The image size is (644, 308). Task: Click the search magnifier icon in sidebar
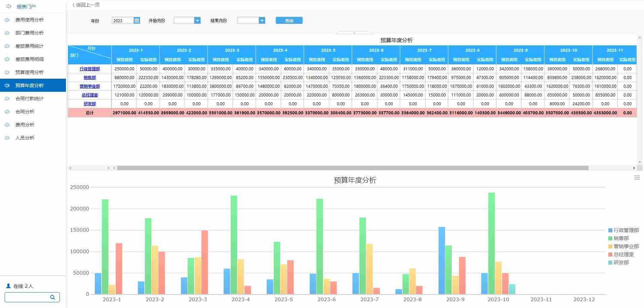[52, 297]
